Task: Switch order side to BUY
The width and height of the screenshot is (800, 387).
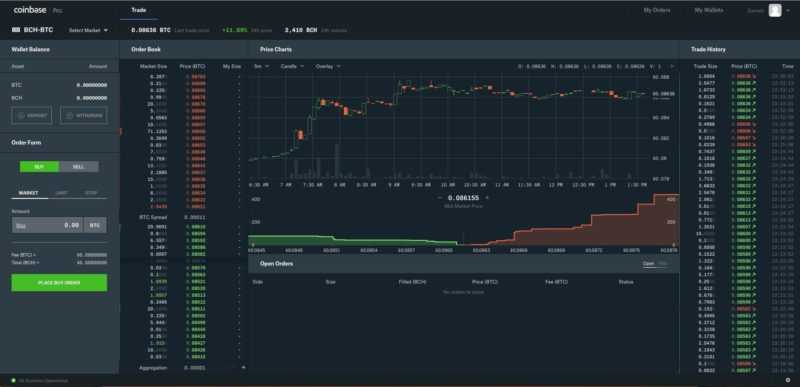Action: [x=39, y=167]
